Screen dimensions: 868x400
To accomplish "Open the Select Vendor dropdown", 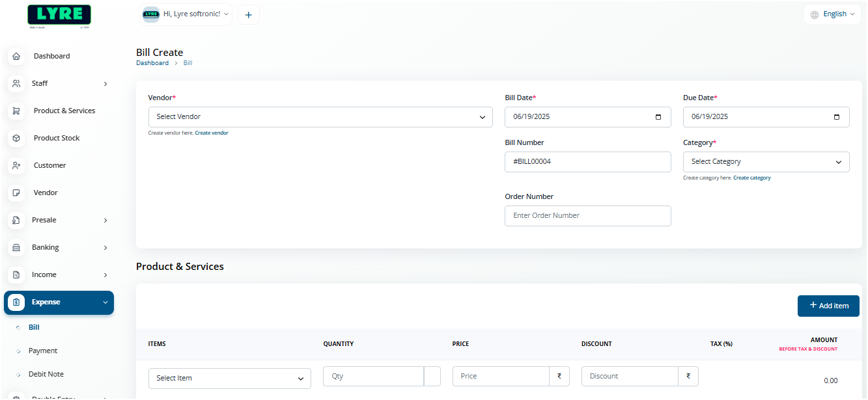I will tap(320, 117).
